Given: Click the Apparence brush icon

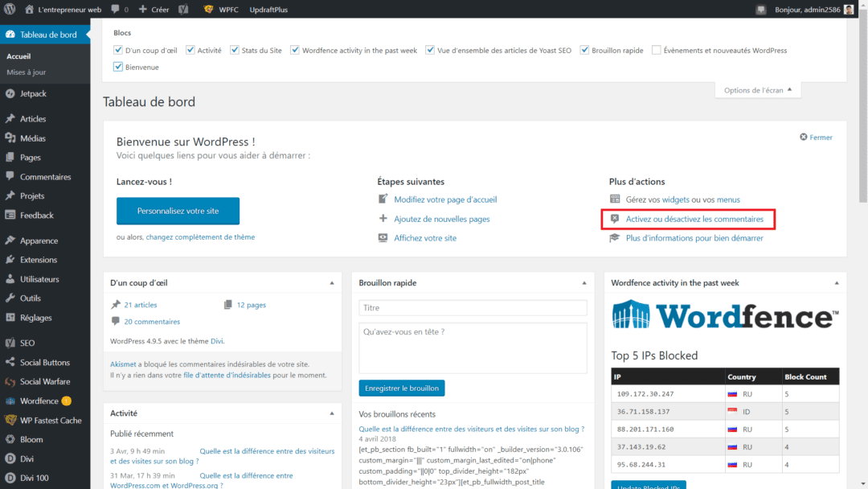Looking at the screenshot, I should (x=10, y=240).
